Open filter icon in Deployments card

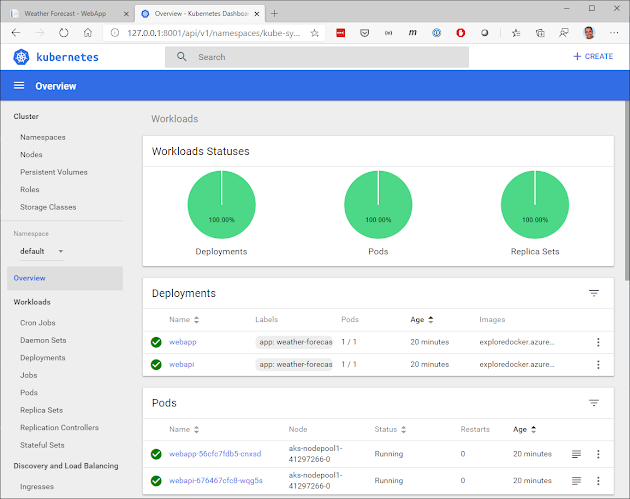coord(594,294)
